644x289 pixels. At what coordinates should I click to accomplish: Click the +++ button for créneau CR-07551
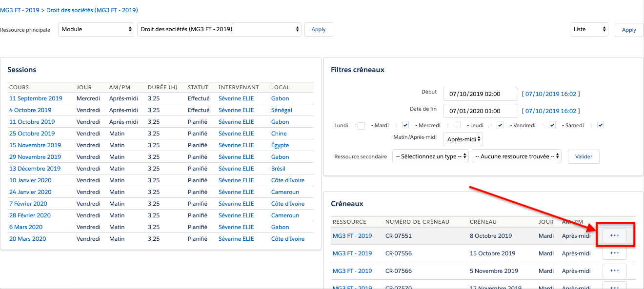(614, 235)
